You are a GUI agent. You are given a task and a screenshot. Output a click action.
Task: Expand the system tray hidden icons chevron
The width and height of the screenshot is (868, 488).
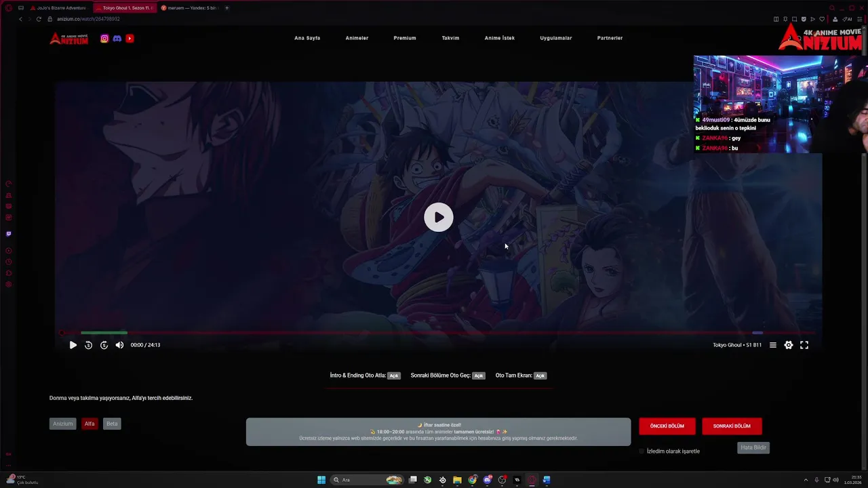[x=806, y=480]
